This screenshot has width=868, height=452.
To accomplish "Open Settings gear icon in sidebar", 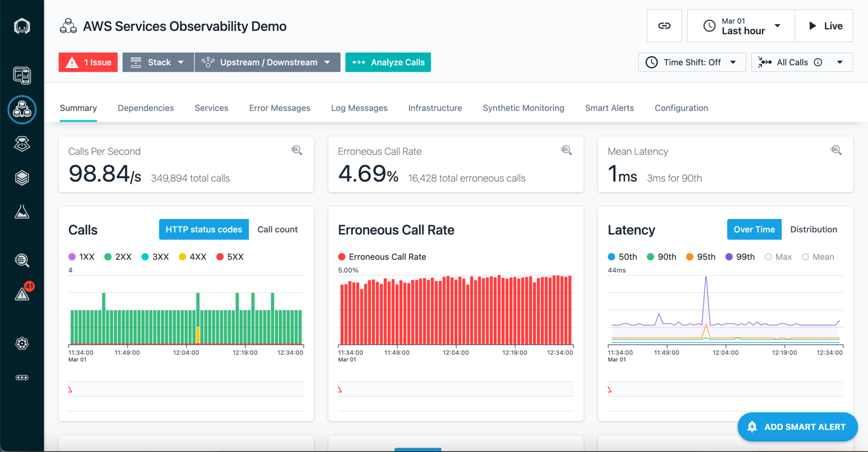I will coord(22,343).
